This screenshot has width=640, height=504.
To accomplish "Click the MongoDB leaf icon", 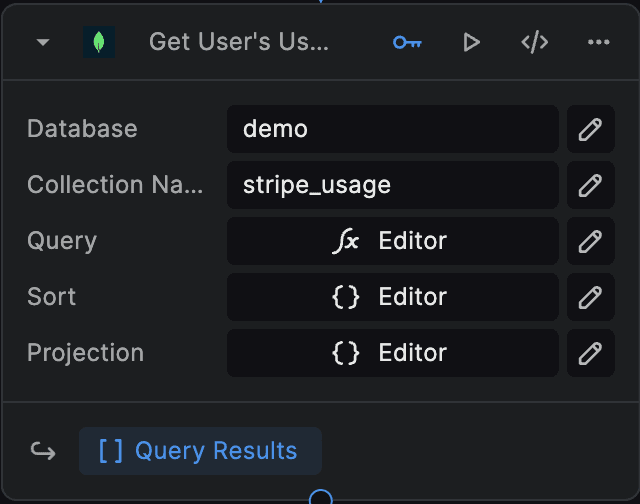I will pyautogui.click(x=99, y=42).
